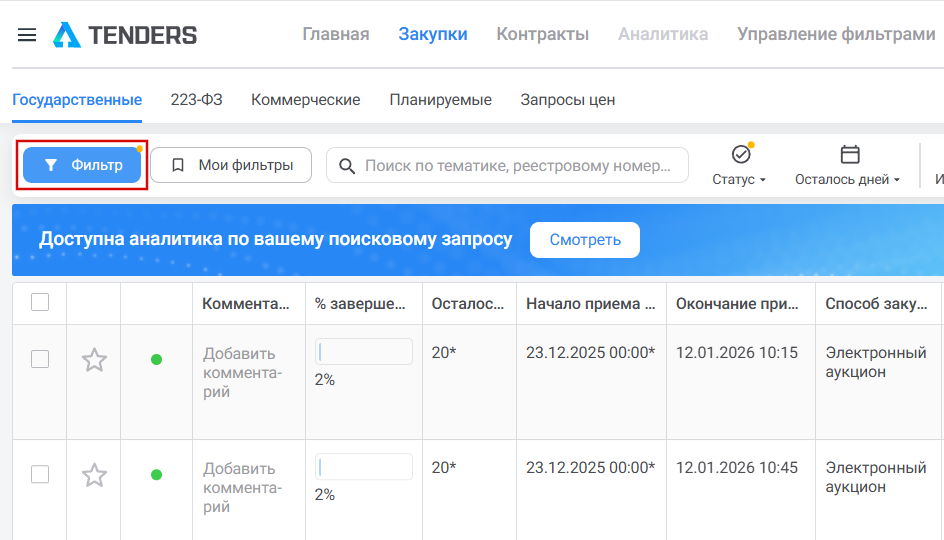Click the Tenders logo icon
This screenshot has height=540, width=944.
pyautogui.click(x=67, y=35)
